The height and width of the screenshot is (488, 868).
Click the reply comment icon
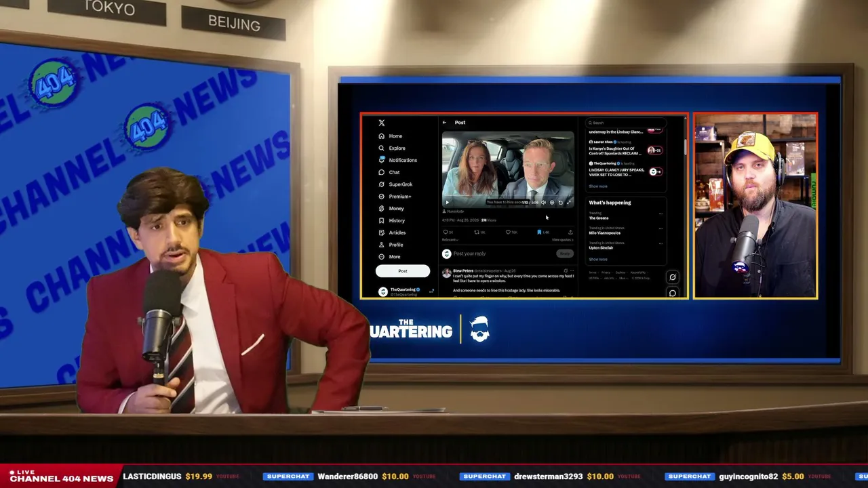[446, 232]
